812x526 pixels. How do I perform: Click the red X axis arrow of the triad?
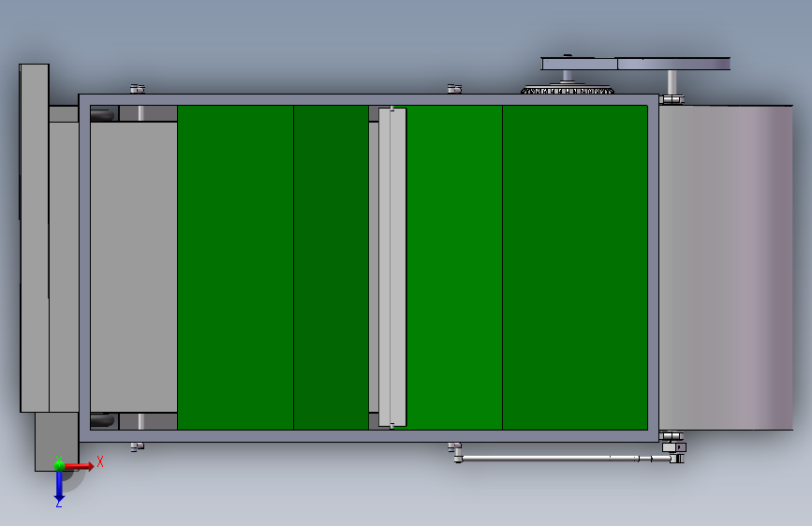79,466
